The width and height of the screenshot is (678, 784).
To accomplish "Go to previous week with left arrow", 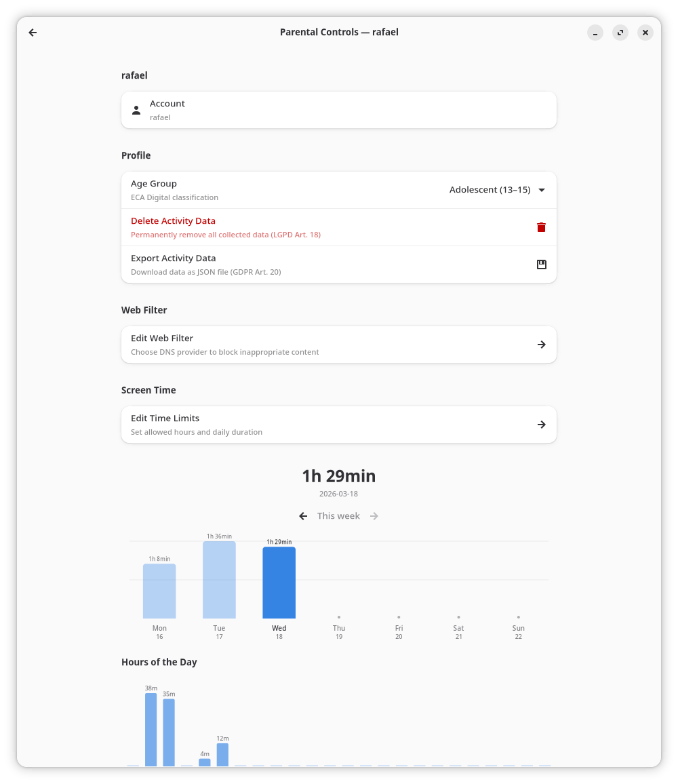I will pos(303,516).
